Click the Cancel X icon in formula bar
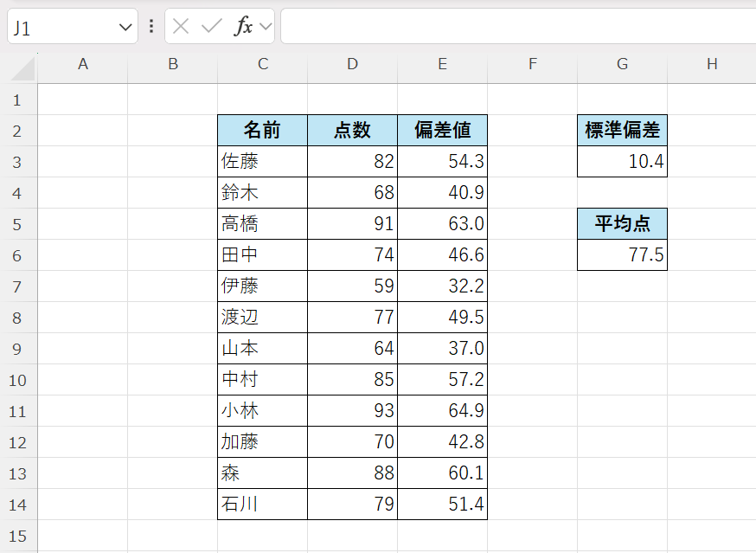756x553 pixels. pos(181,27)
